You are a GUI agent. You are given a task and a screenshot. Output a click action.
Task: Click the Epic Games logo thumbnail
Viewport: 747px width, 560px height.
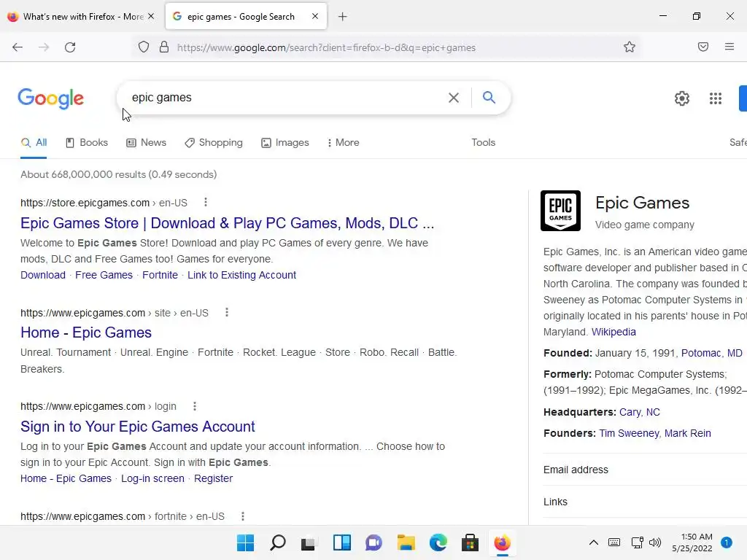click(x=560, y=211)
